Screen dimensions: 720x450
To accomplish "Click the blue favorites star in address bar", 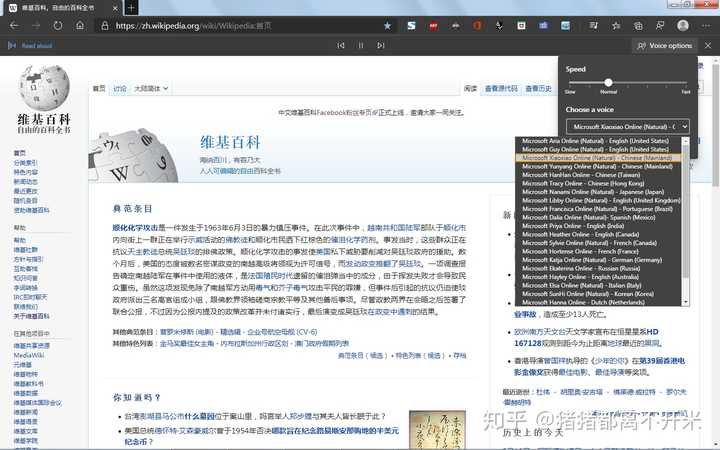I will 388,26.
